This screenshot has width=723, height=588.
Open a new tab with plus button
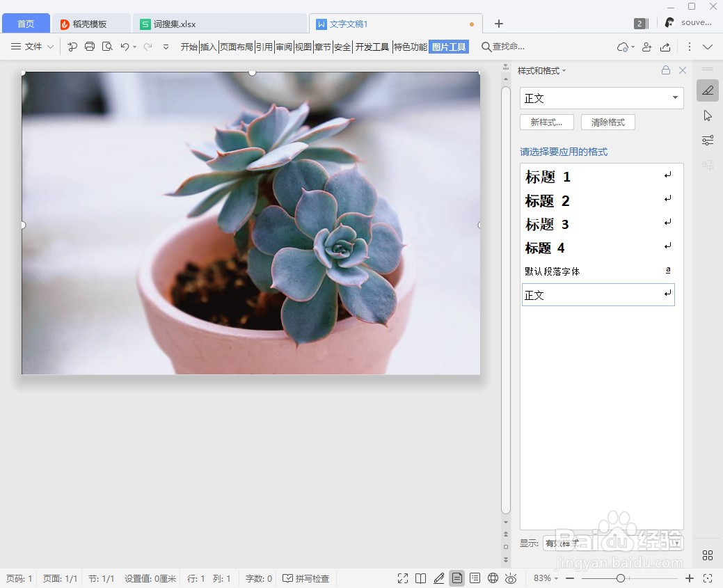coord(499,24)
